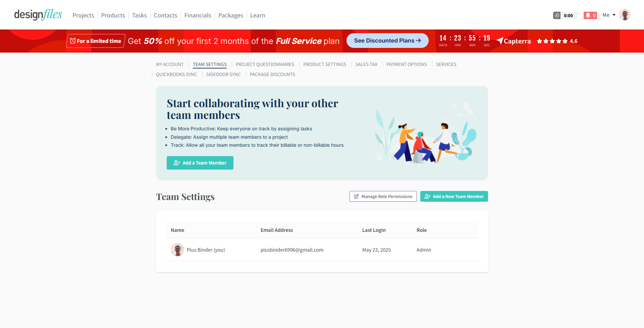Open Manage Role Permissions
The width and height of the screenshot is (644, 328).
click(383, 196)
